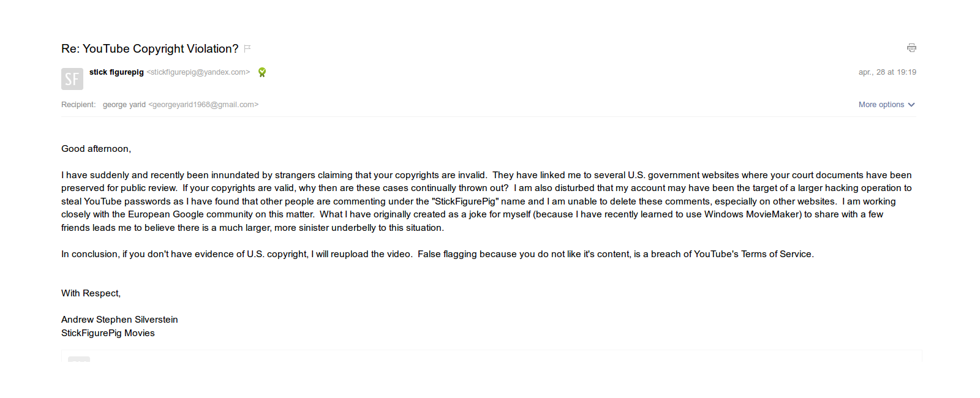Click the georgeyarid1968@gmail.com address
Screen dimensions: 980x398
pos(203,105)
